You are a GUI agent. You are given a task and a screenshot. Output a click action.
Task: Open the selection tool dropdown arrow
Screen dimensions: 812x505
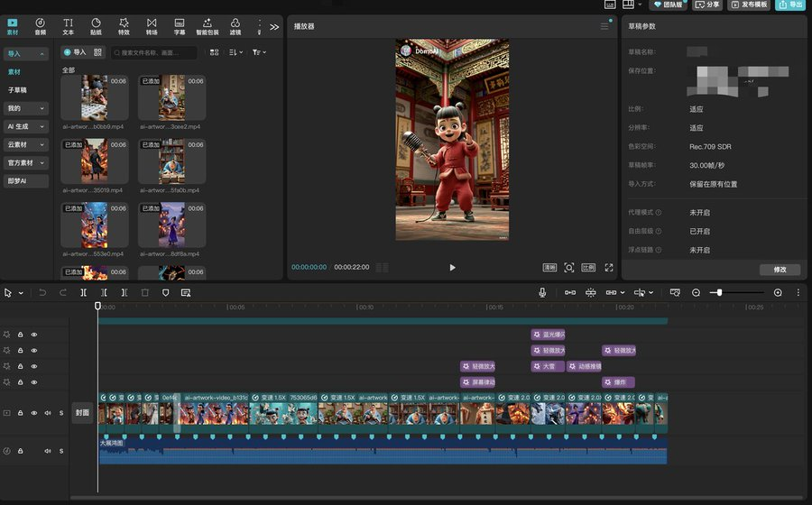21,293
